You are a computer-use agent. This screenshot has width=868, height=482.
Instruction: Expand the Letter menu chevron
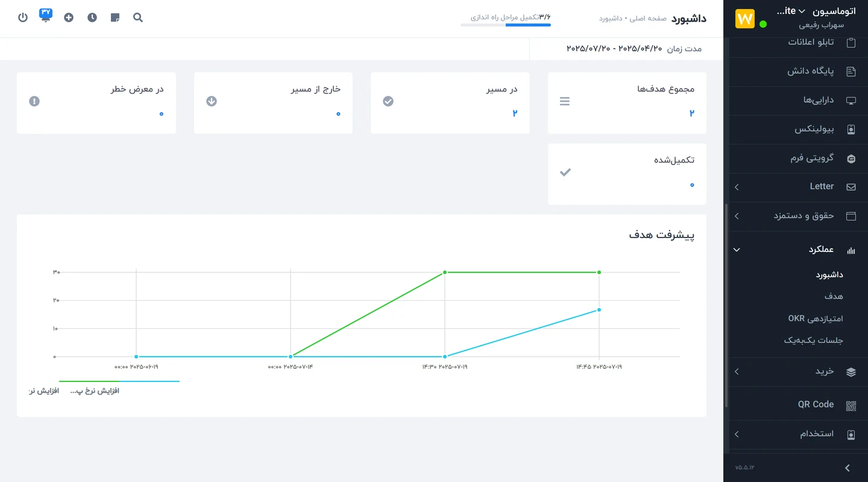tap(737, 187)
